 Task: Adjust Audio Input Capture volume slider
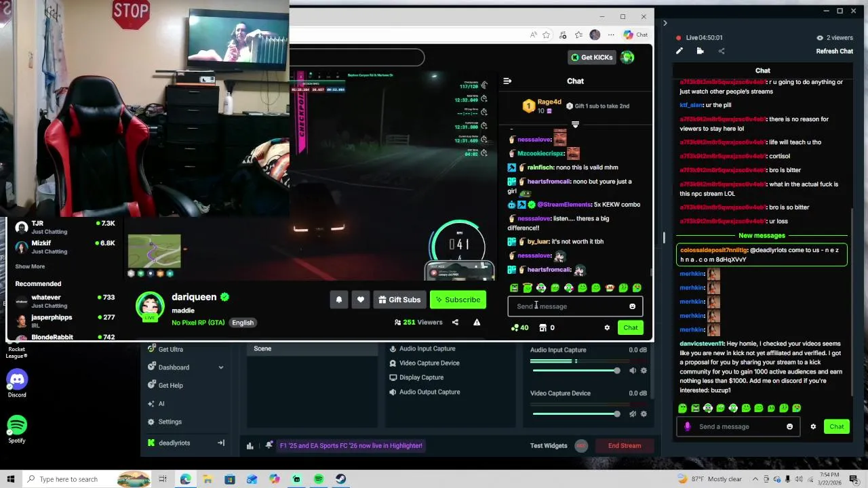575,371
